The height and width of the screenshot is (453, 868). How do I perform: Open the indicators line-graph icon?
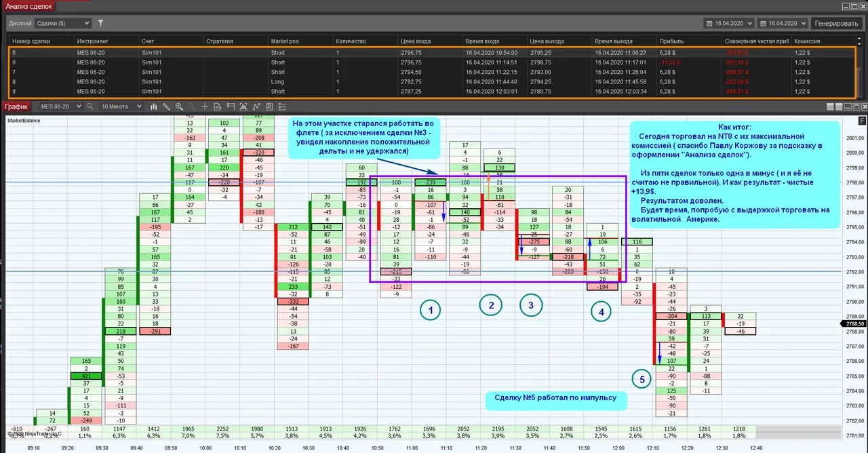tap(256, 106)
